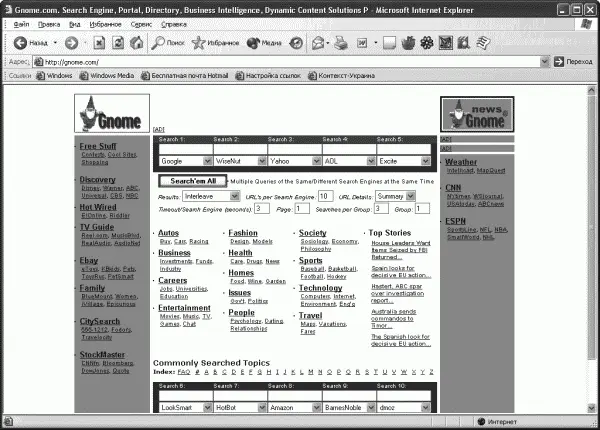Click the Mail envelope toolbar icon
The width and height of the screenshot is (600, 430).
318,43
